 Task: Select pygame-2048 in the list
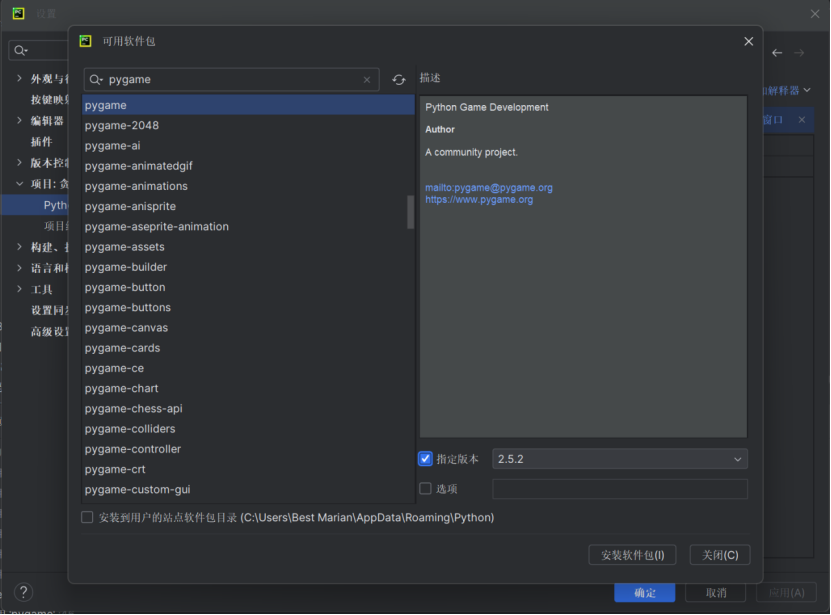(x=248, y=125)
